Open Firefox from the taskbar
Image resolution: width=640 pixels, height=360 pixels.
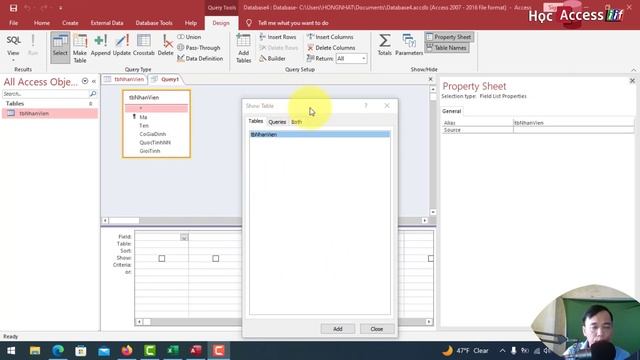point(127,351)
